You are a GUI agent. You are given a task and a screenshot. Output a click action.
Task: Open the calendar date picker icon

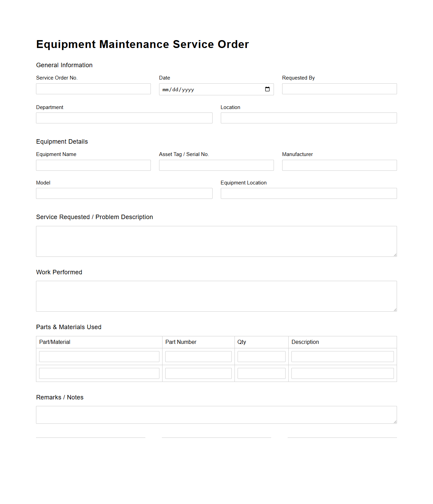[x=267, y=89]
